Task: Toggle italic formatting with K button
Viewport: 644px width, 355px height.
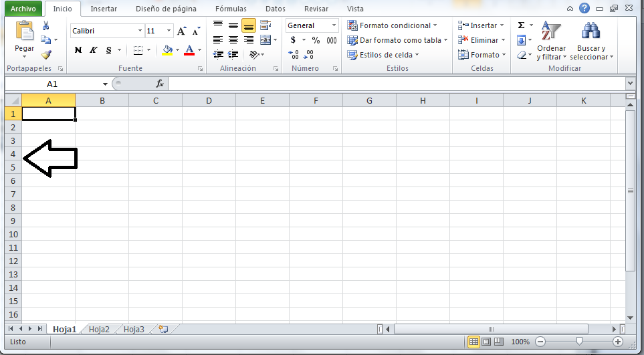Action: point(93,50)
